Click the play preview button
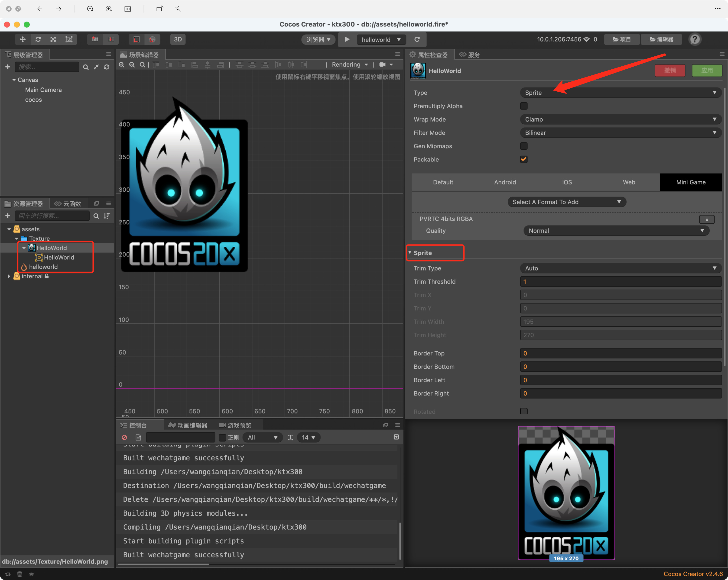This screenshot has height=580, width=728. click(x=347, y=39)
